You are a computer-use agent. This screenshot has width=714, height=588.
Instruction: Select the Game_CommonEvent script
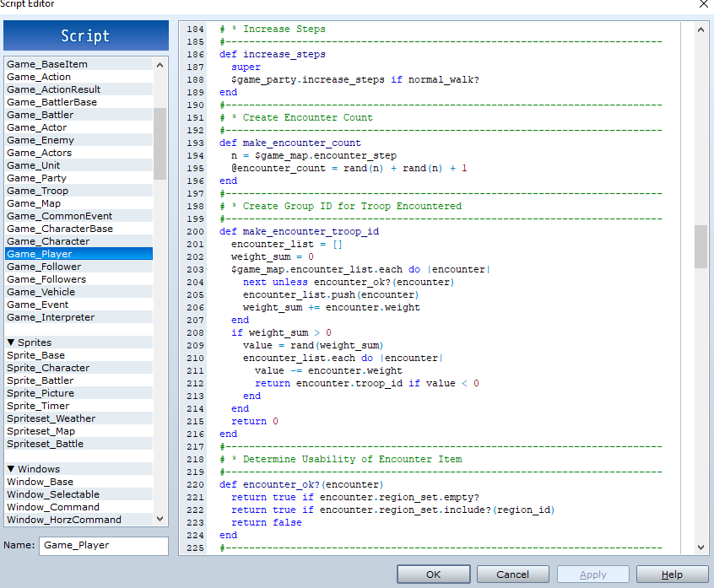click(79, 216)
